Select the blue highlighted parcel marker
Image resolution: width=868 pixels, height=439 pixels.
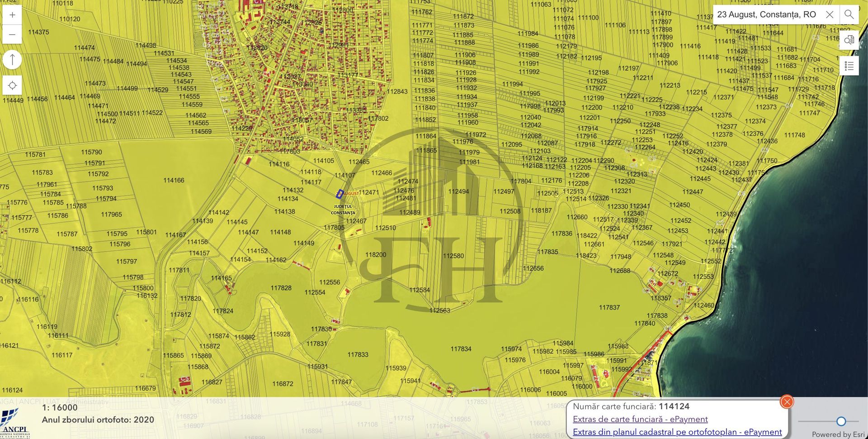click(x=340, y=194)
